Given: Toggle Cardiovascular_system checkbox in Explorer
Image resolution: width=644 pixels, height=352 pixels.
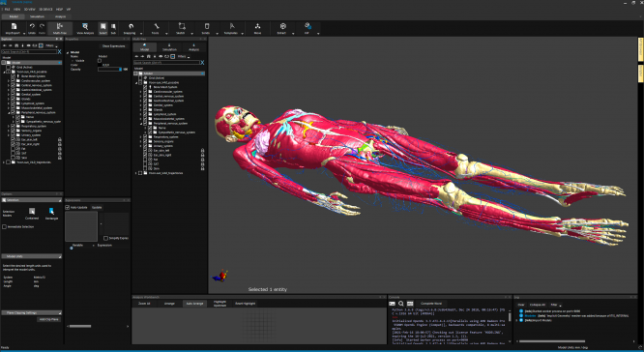Looking at the screenshot, I should (x=14, y=80).
